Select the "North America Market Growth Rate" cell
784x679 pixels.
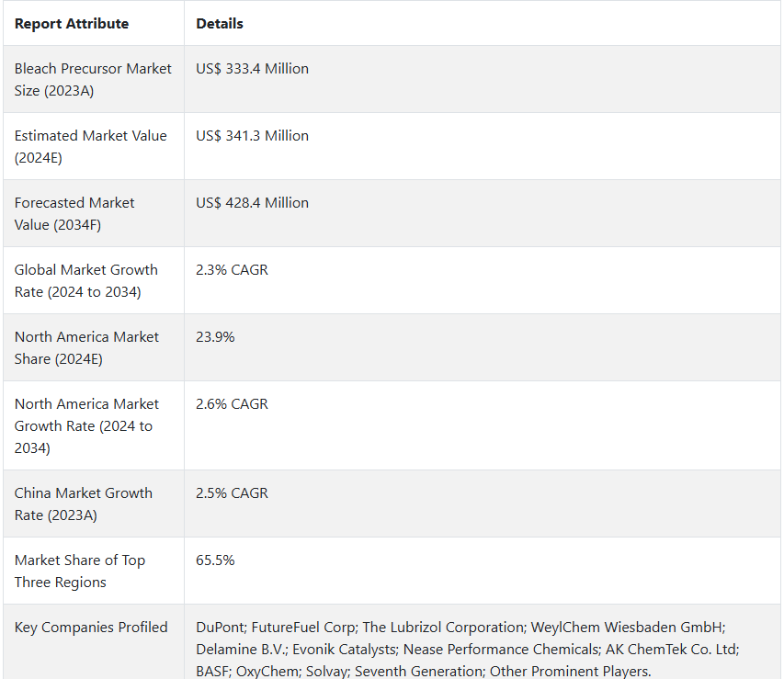[x=86, y=426]
